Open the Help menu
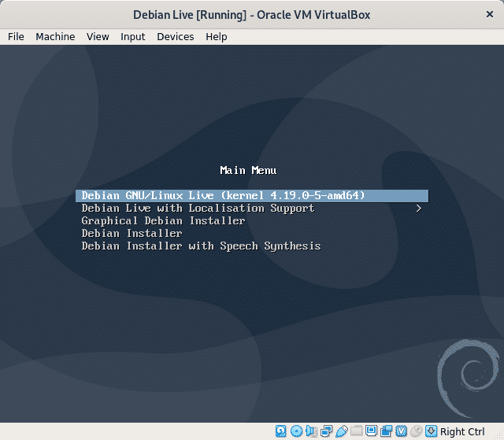Viewport: 504px width, 440px height. pyautogui.click(x=217, y=37)
